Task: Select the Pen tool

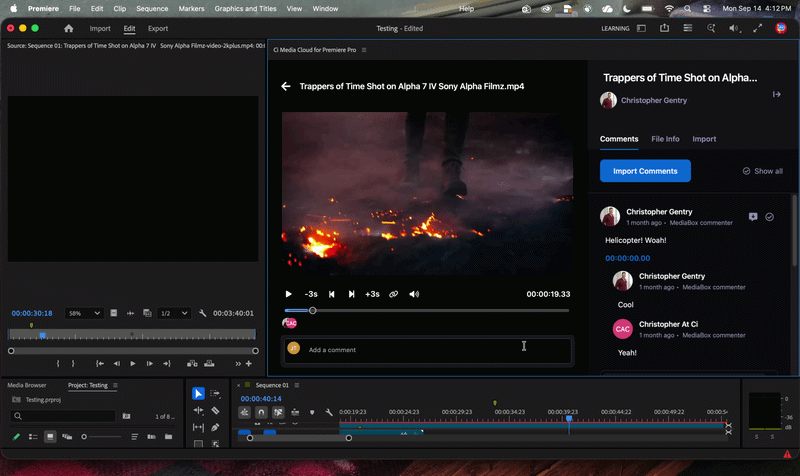Action: pos(215,427)
